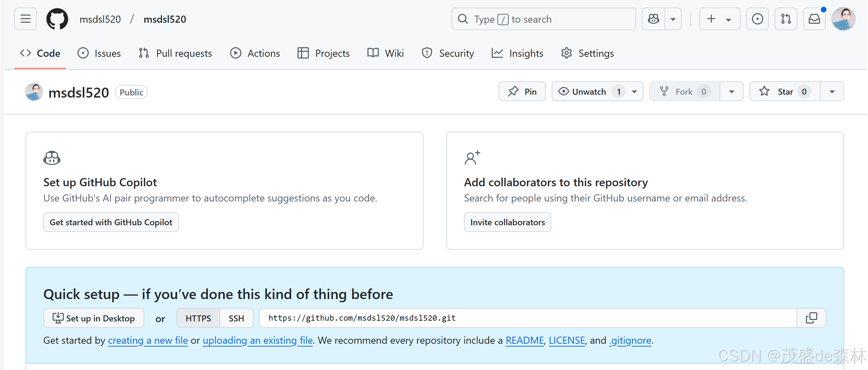Click Set up in Desktop button

tap(94, 318)
